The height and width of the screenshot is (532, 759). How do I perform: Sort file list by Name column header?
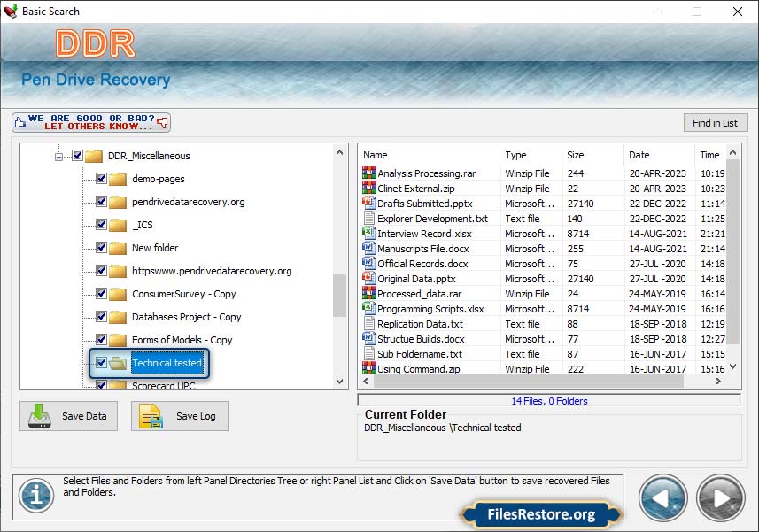(x=430, y=155)
